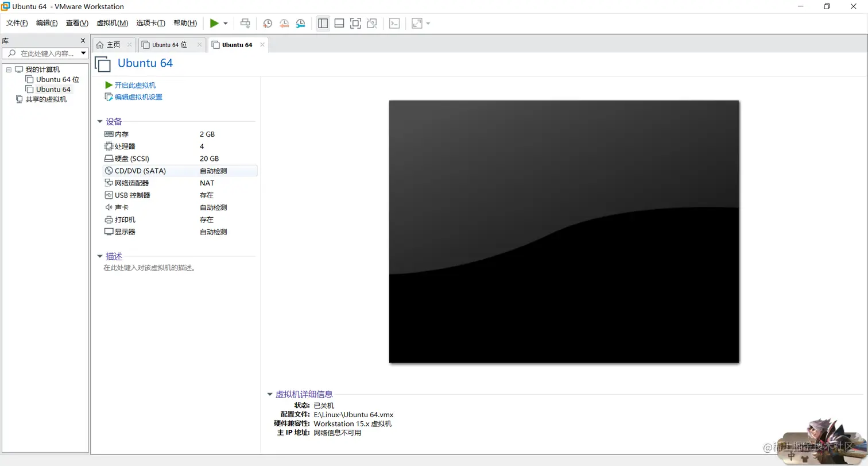Open the 查看(V) menu

click(77, 23)
